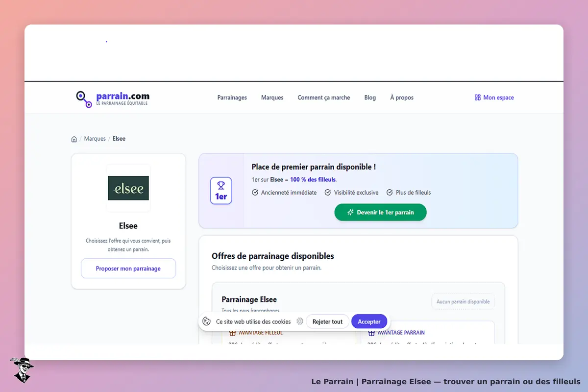Click the Avantage Parrain gift icon

371,333
